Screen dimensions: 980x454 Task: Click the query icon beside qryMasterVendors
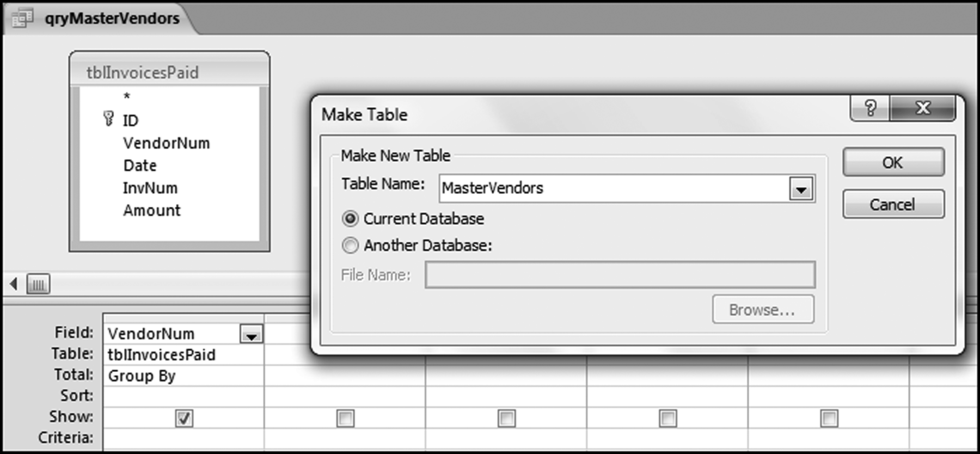22,19
